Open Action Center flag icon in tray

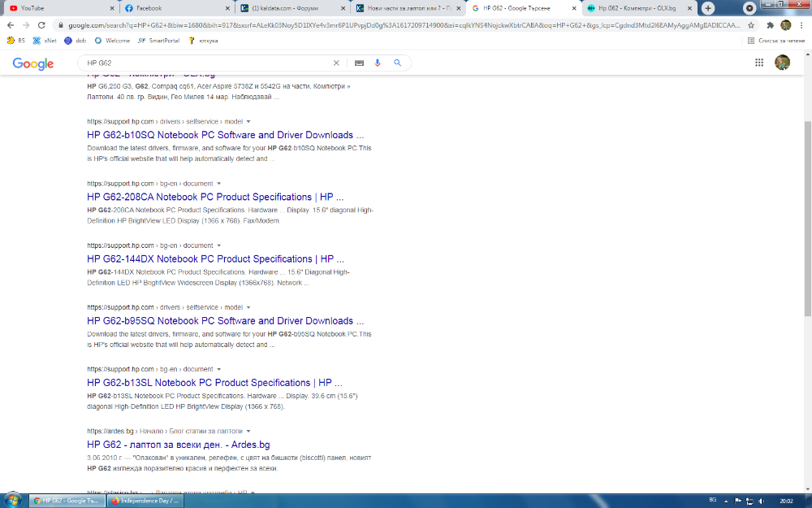tap(738, 501)
